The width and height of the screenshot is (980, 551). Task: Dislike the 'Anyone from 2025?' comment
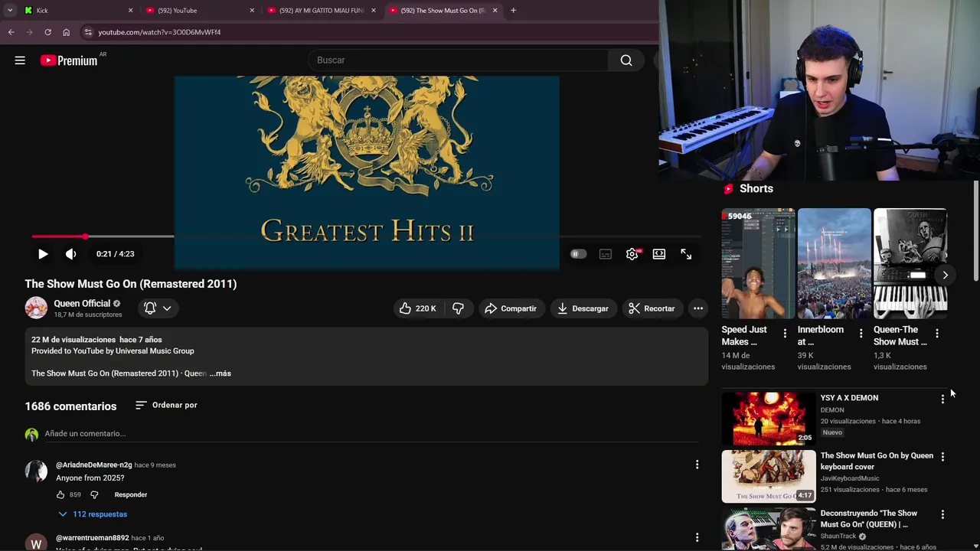click(x=94, y=494)
